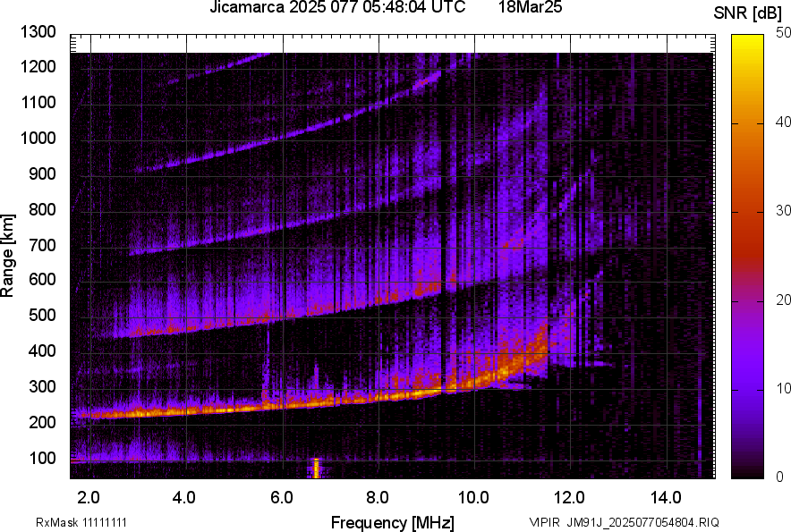Click the 1200 range tick label
Image resolution: width=791 pixels, height=532 pixels.
click(38, 66)
